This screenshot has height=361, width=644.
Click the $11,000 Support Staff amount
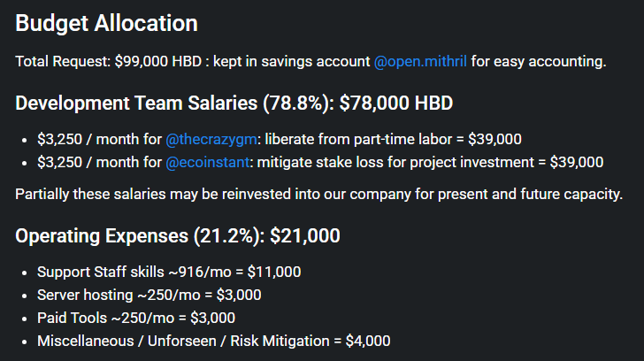(x=274, y=272)
